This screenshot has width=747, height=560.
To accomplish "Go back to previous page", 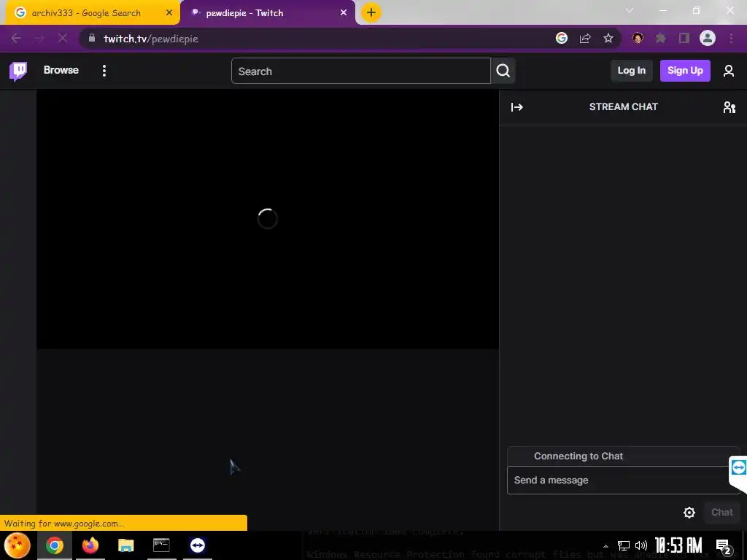I will [x=16, y=39].
